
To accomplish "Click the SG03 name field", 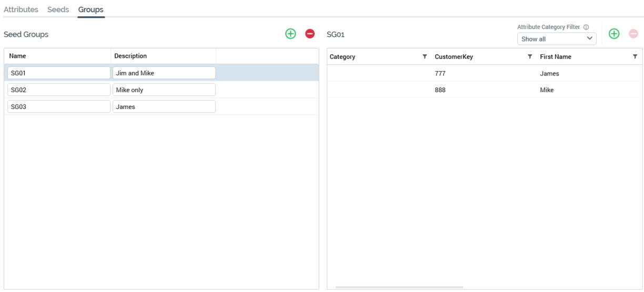I will (59, 107).
